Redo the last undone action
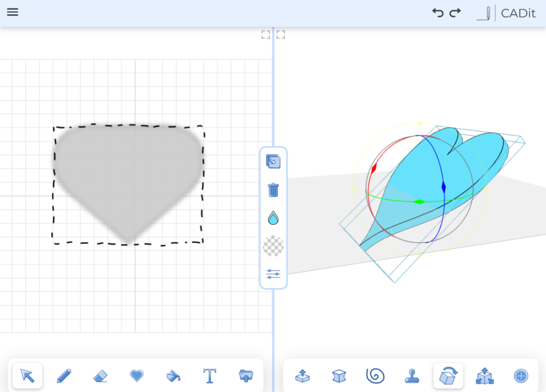The height and width of the screenshot is (392, 546). coord(455,13)
